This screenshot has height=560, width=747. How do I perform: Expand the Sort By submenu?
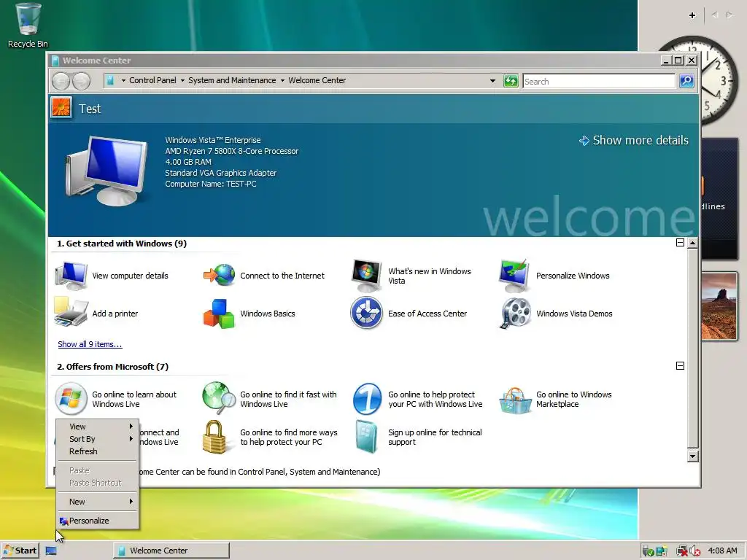[x=97, y=439]
